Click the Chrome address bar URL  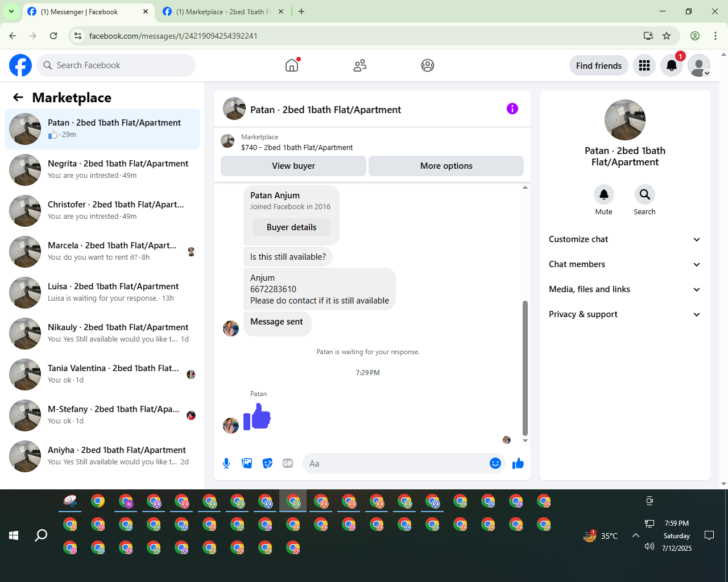click(173, 36)
